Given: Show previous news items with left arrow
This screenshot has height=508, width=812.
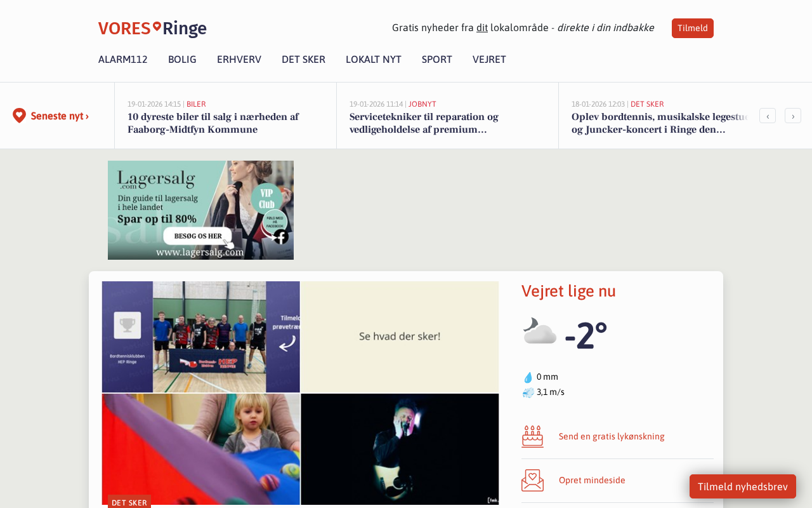Looking at the screenshot, I should (x=768, y=116).
